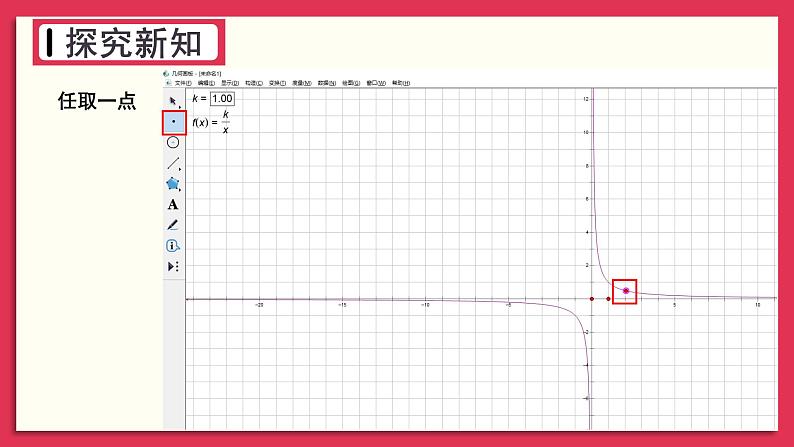Select the Marker pen tool
This screenshot has width=794, height=447.
173,225
